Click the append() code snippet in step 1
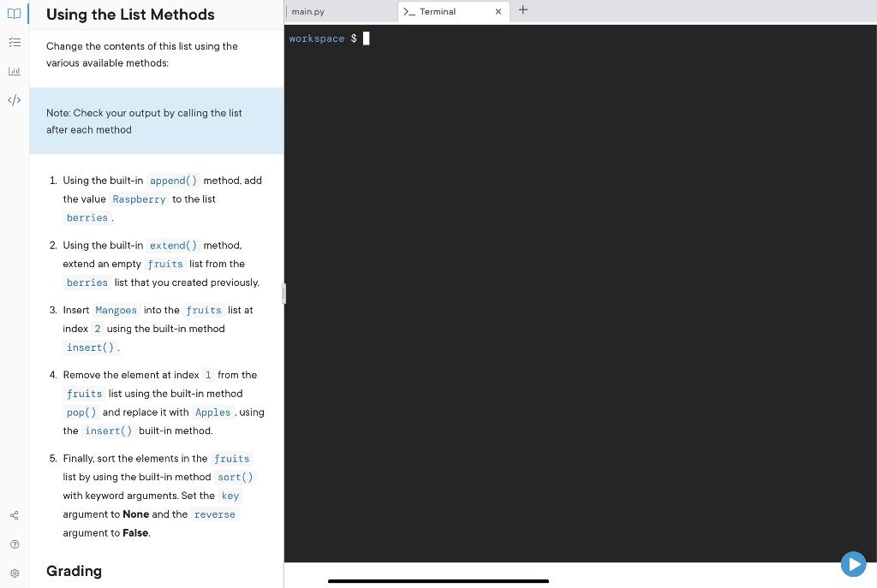 173,181
